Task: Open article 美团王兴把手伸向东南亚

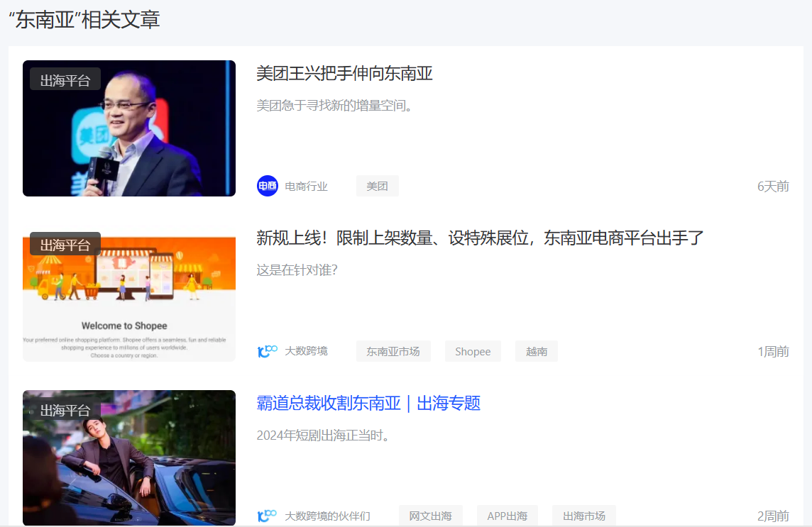Action: tap(344, 74)
